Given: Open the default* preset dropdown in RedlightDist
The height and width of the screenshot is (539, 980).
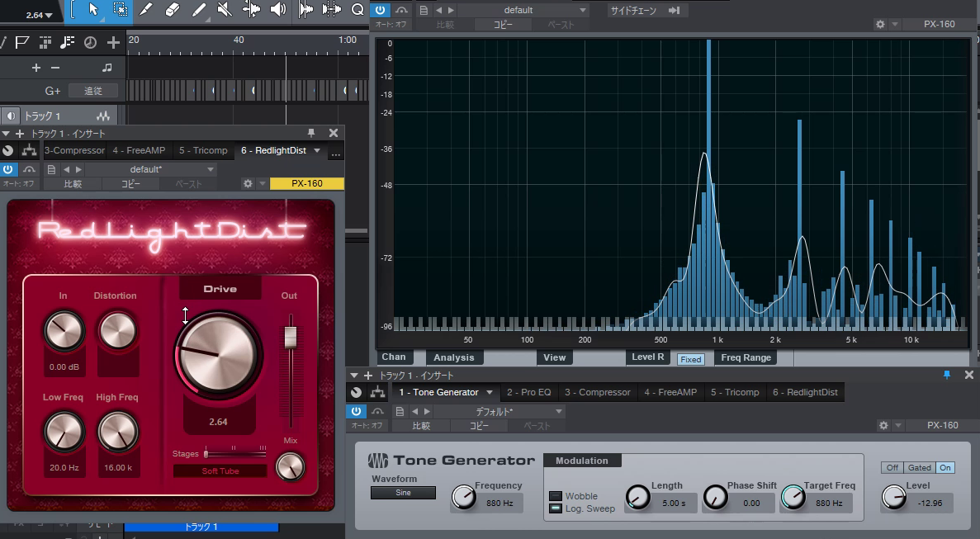Looking at the screenshot, I should pos(150,169).
